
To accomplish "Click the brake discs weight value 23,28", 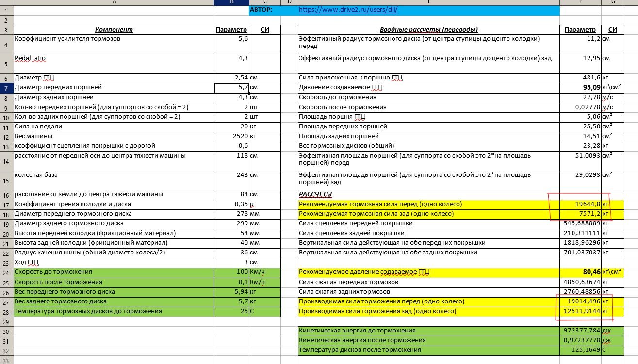I will [580, 146].
